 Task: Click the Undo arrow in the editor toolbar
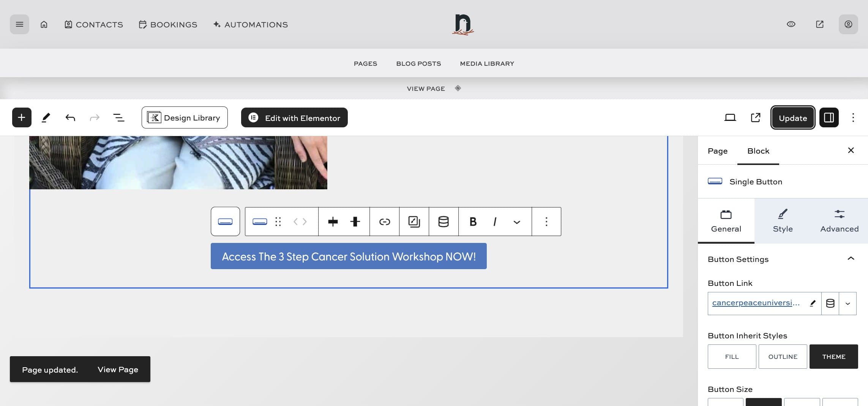70,117
